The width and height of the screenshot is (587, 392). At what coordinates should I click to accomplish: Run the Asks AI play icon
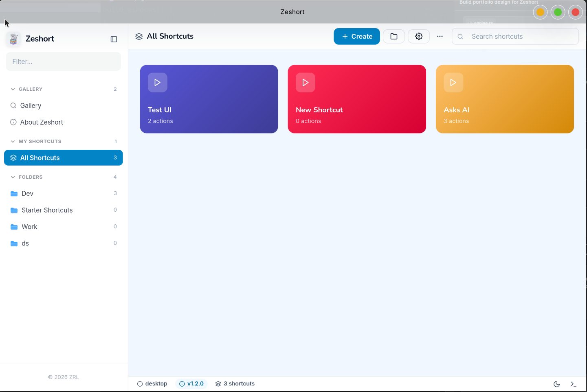tap(453, 83)
